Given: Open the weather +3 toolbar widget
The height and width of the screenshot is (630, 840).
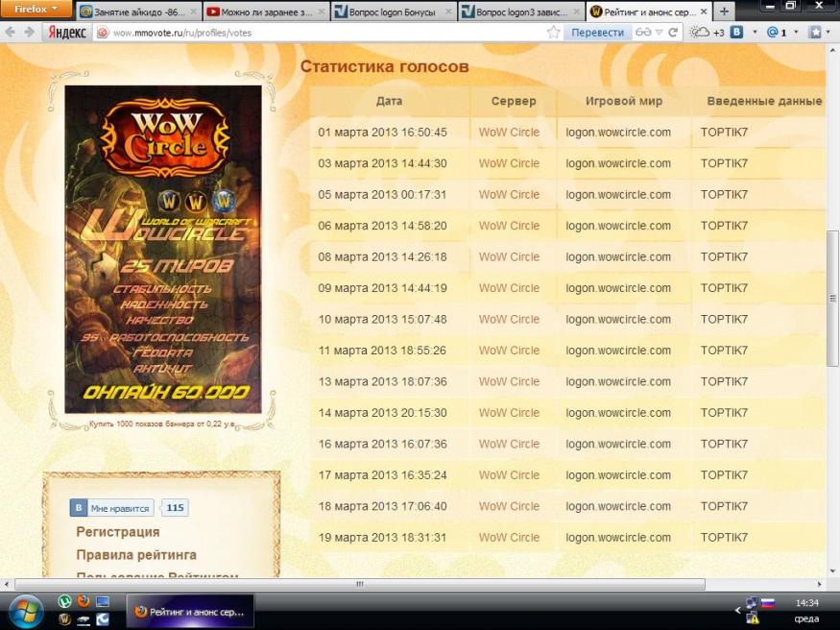Looking at the screenshot, I should tap(707, 32).
